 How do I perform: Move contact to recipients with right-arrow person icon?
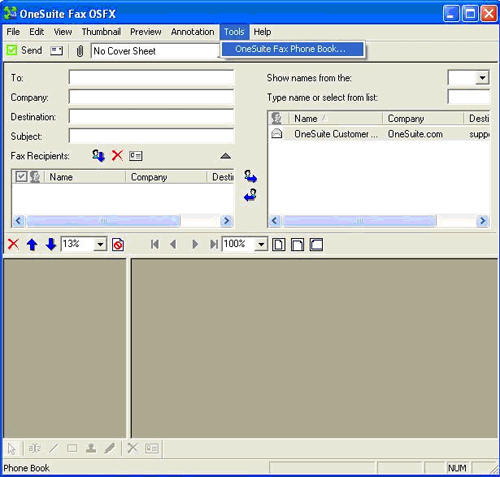pos(250,176)
